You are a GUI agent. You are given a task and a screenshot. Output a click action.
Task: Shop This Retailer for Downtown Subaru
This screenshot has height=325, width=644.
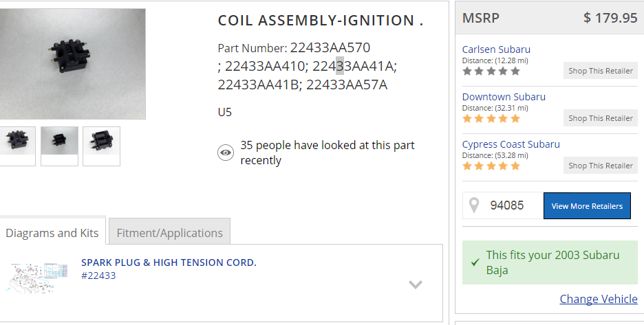point(601,118)
